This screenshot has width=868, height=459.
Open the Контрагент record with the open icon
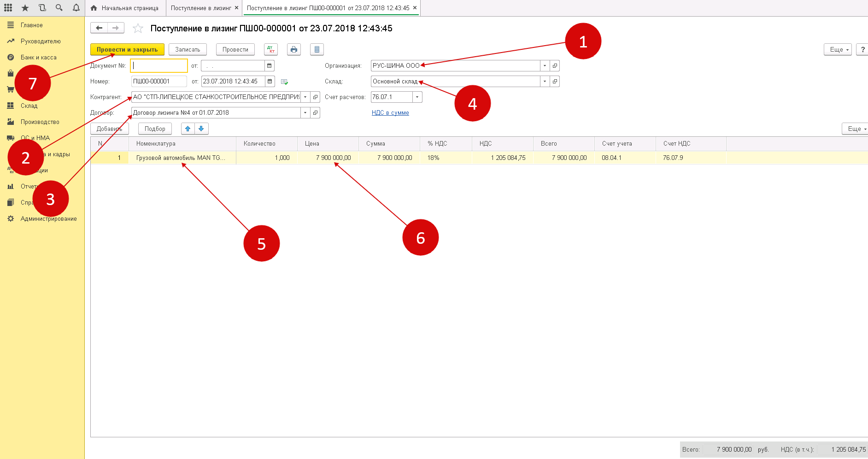point(315,97)
